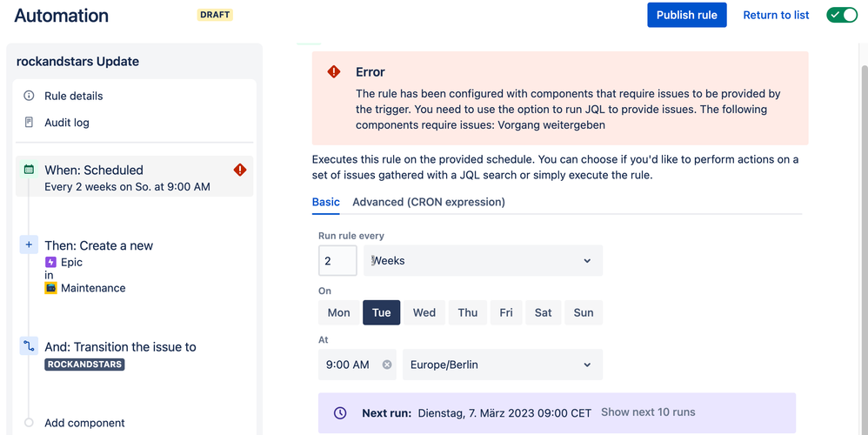Click the Add component circle icon
The height and width of the screenshot is (435, 868).
coord(29,423)
